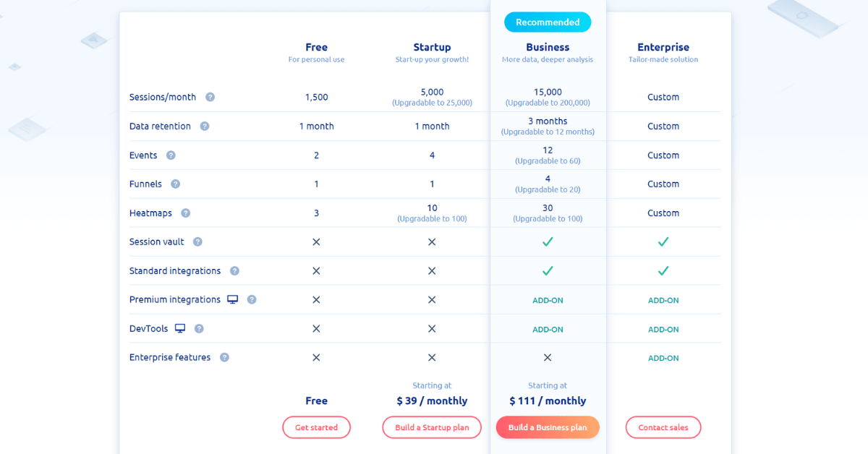The height and width of the screenshot is (454, 868).
Task: Click the help icon beside Heatmaps
Action: click(x=186, y=213)
